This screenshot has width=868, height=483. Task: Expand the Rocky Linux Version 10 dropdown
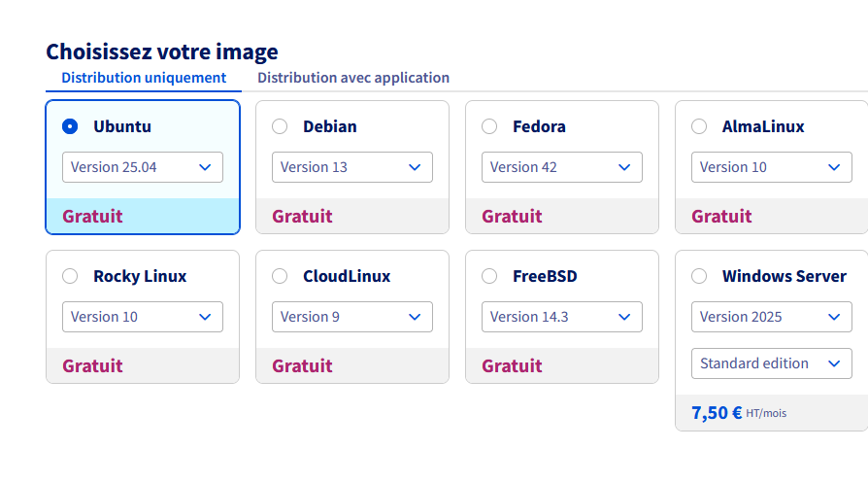[x=143, y=317]
